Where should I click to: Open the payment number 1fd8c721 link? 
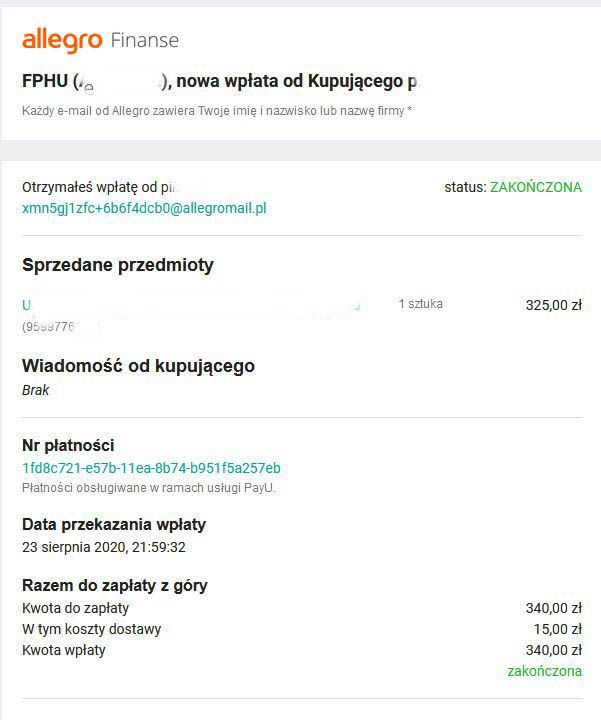click(151, 468)
